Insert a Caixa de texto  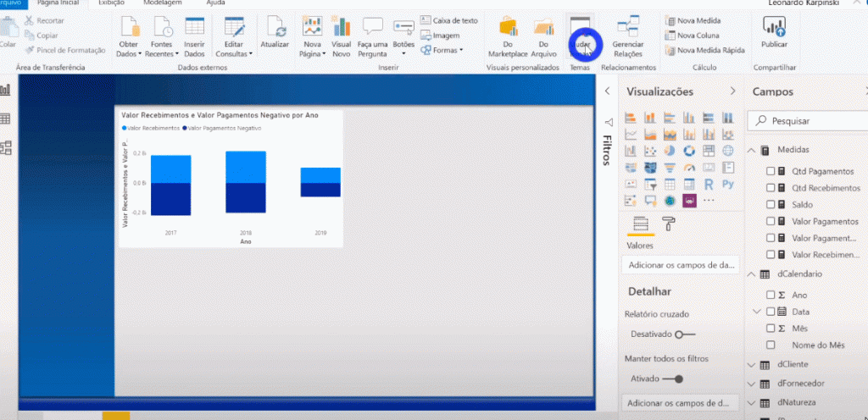tap(449, 20)
